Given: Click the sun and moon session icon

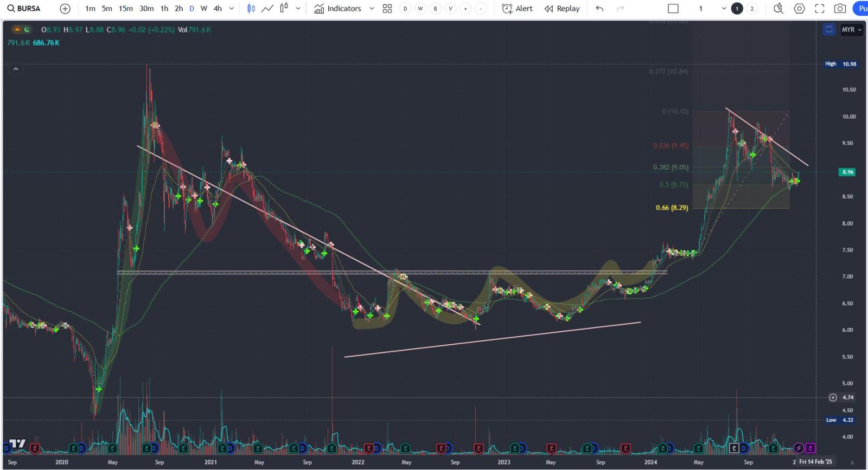Looking at the screenshot, I should (x=22, y=30).
